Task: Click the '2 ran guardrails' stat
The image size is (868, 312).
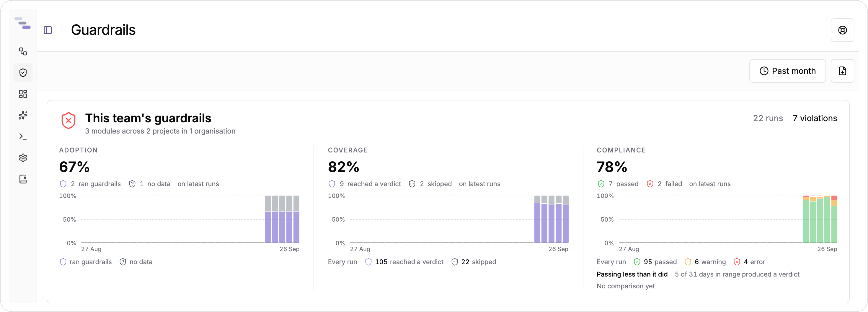Action: pyautogui.click(x=90, y=184)
